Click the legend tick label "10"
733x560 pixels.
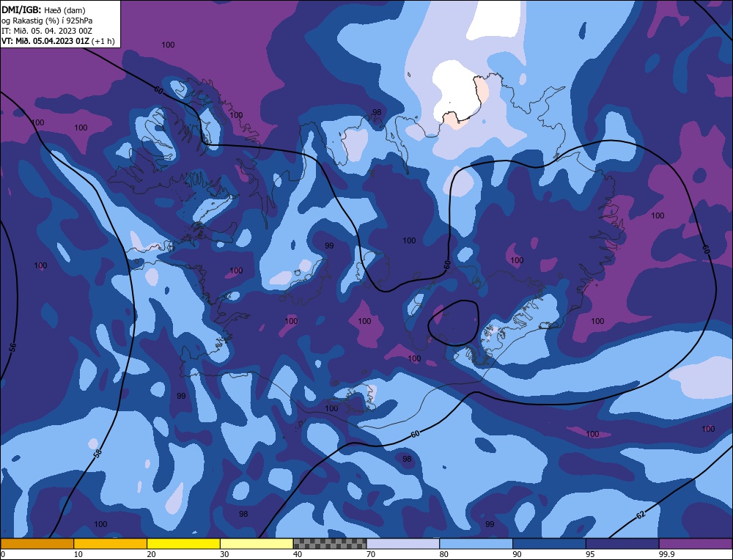tap(78, 554)
